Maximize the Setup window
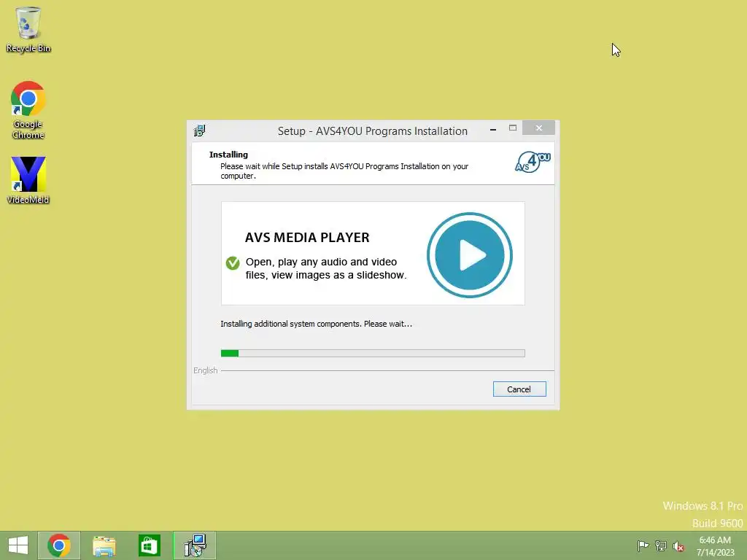The width and height of the screenshot is (747, 560). (x=513, y=128)
